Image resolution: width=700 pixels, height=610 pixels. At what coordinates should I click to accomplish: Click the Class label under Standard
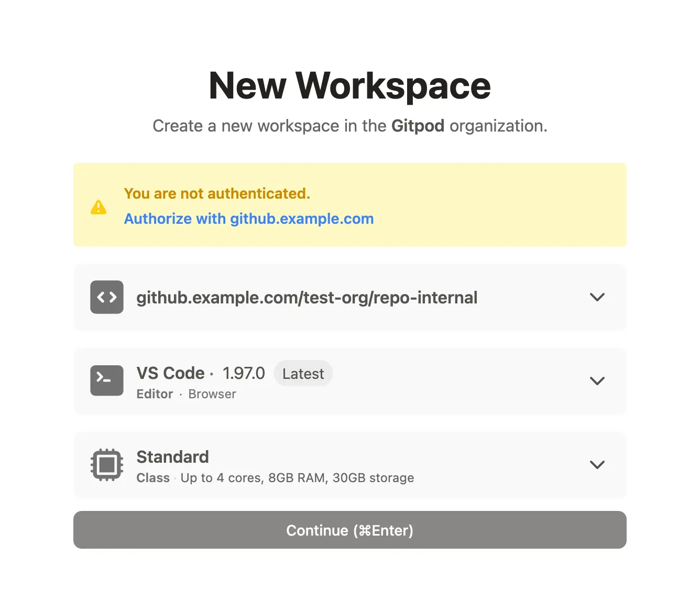pos(153,478)
